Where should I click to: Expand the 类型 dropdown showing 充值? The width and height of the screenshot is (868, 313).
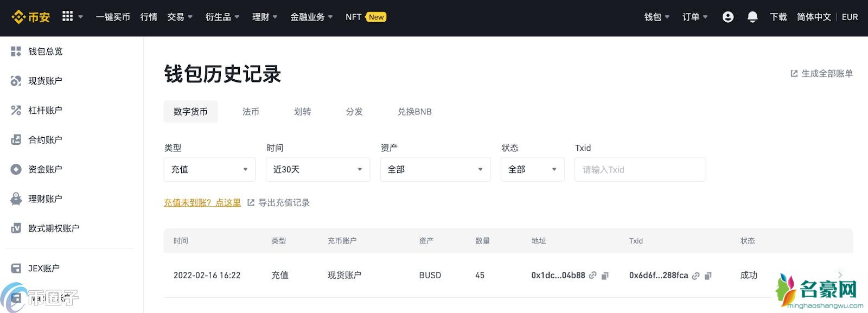(x=209, y=170)
